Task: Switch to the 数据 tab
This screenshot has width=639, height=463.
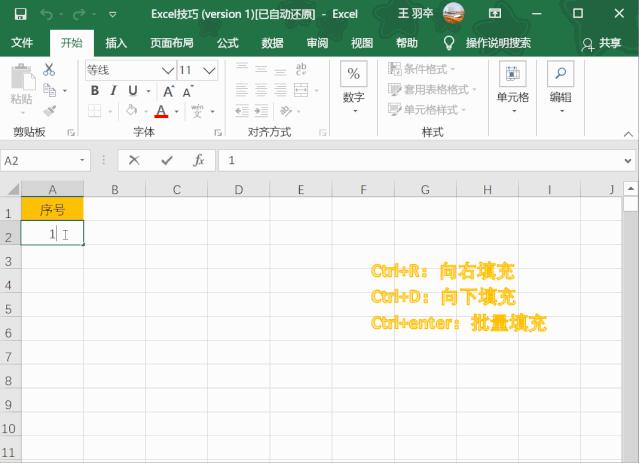Action: pyautogui.click(x=272, y=43)
